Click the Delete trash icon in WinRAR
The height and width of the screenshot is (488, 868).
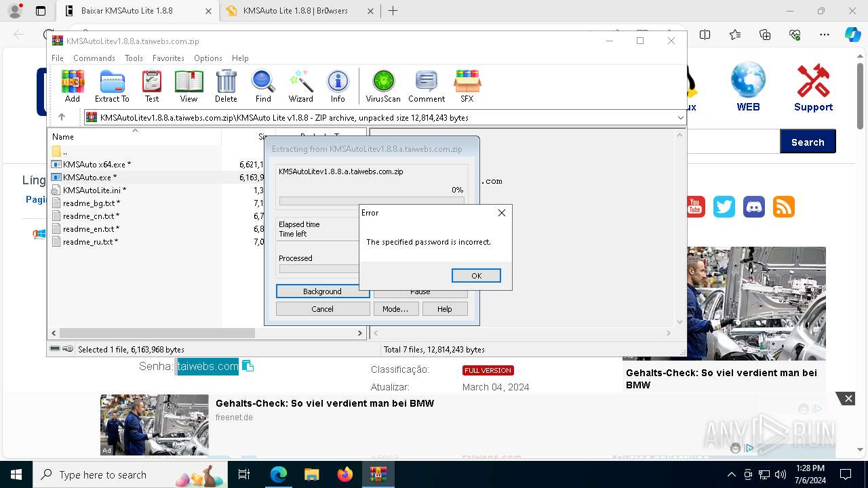coord(226,86)
